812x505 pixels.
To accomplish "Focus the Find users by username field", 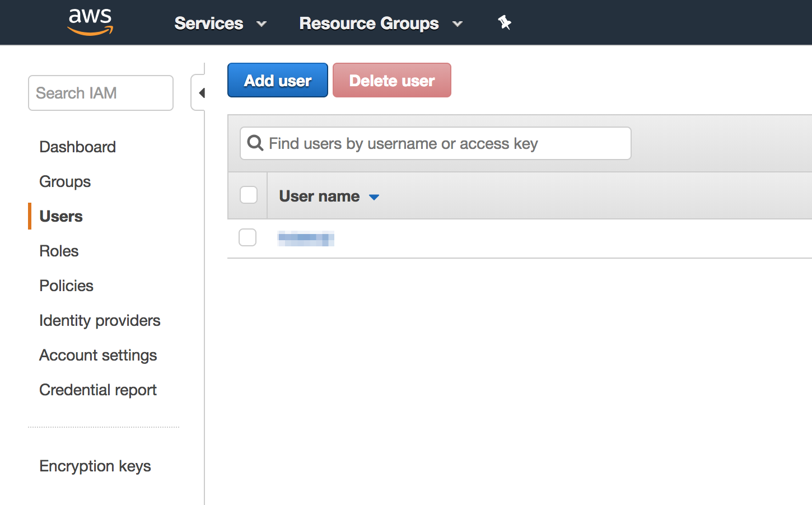I will click(436, 143).
